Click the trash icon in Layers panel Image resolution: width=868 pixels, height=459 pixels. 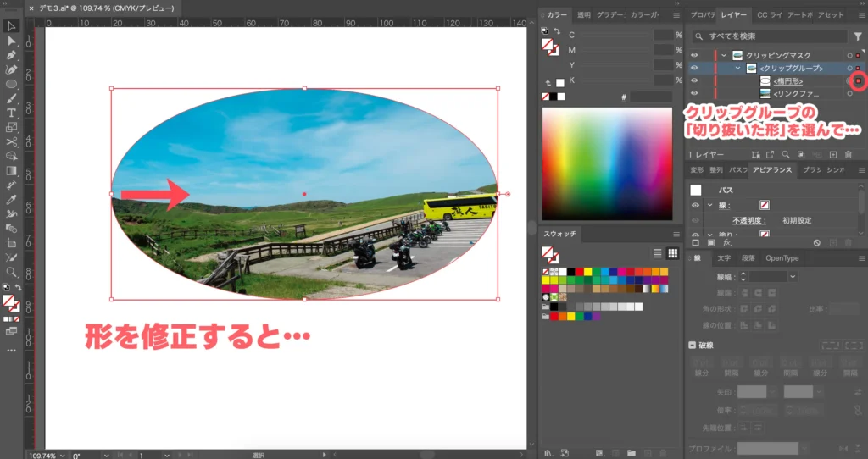pos(849,154)
